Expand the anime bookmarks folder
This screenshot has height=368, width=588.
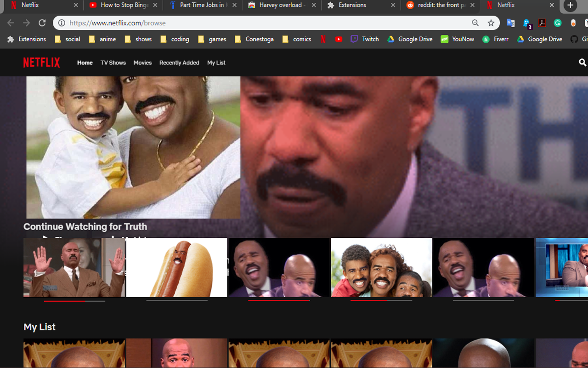[102, 39]
